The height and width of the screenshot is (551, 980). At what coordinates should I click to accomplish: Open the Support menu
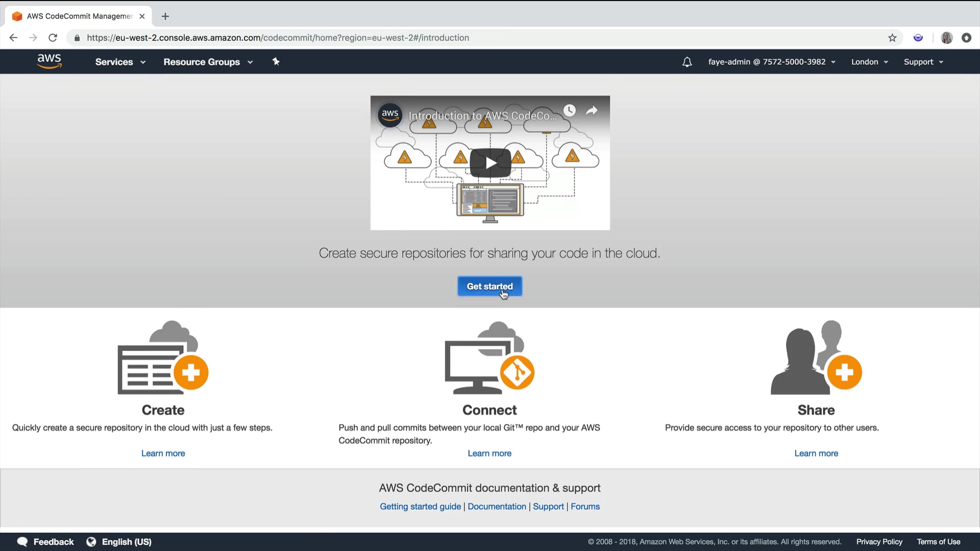tap(923, 62)
